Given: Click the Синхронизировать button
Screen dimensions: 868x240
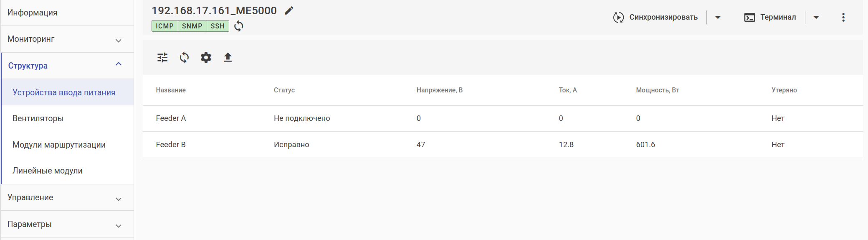Looking at the screenshot, I should [655, 17].
